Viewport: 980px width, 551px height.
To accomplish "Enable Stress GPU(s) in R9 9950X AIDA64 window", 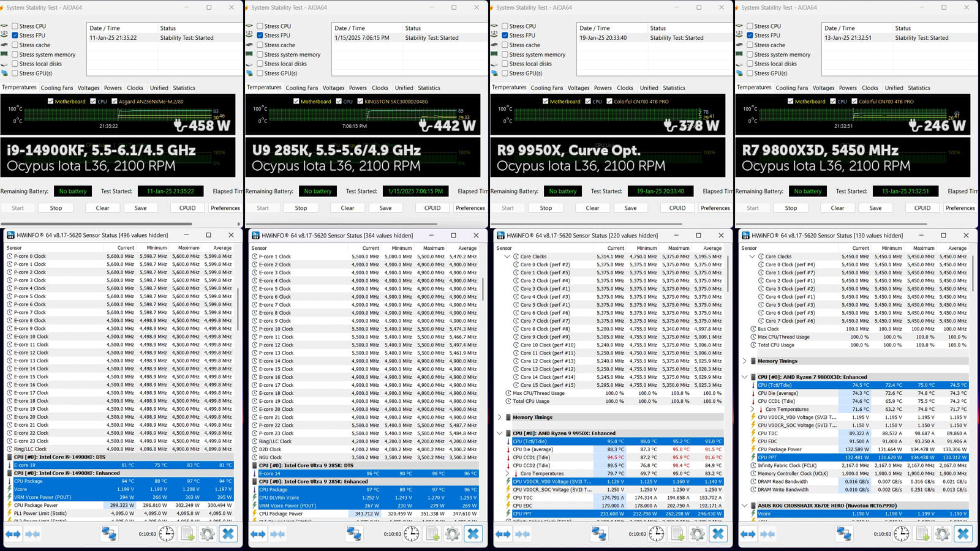I will tap(505, 73).
